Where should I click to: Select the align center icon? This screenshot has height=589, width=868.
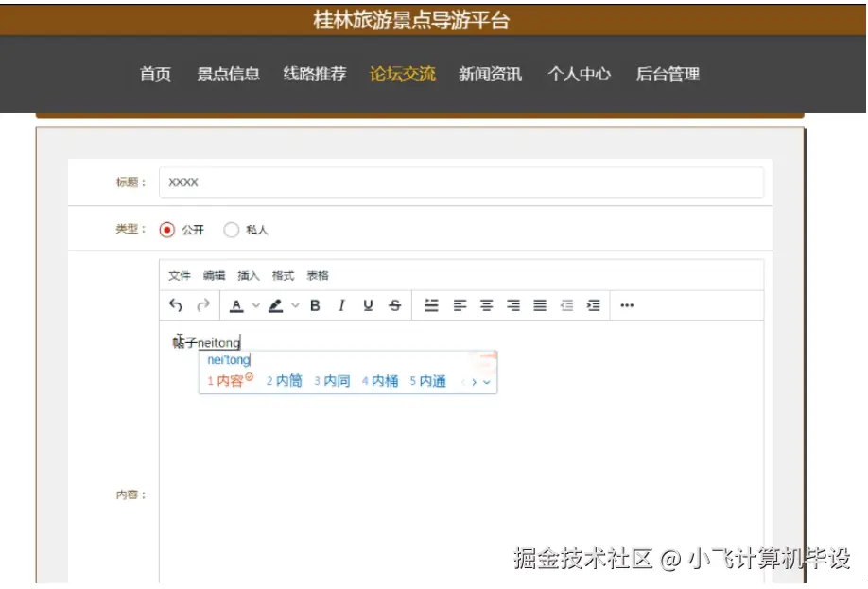[488, 305]
